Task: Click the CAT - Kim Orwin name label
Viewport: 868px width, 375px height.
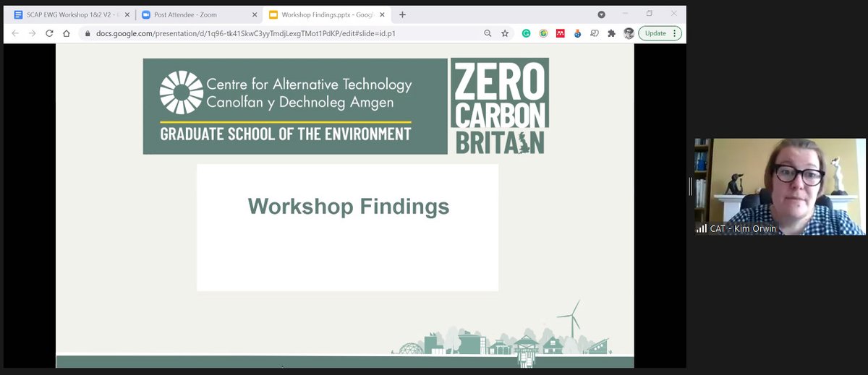Action: click(x=743, y=228)
